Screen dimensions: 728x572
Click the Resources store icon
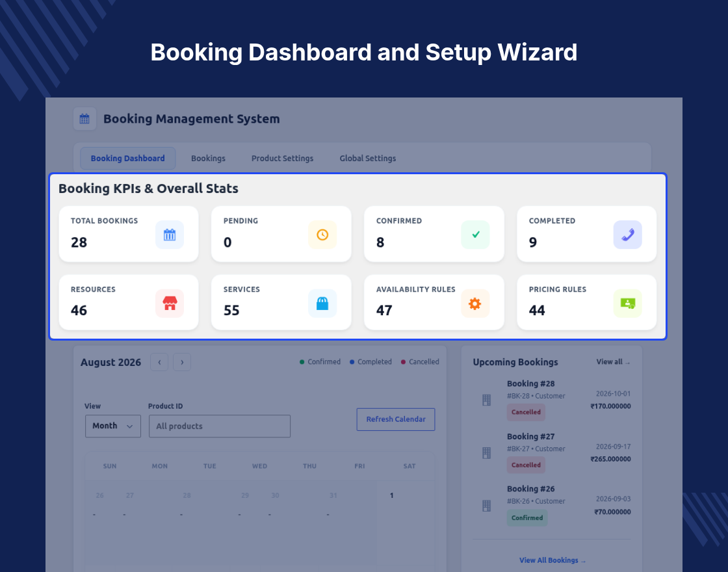[170, 304]
